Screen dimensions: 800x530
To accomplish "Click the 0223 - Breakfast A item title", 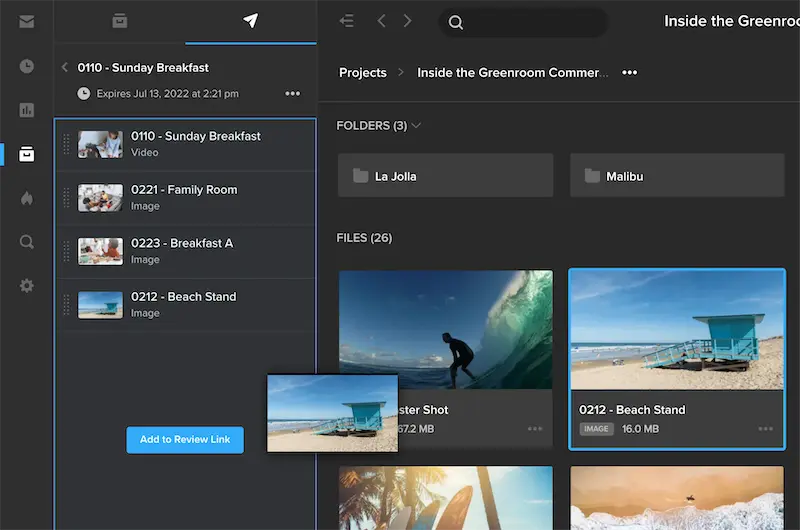I will (x=182, y=243).
